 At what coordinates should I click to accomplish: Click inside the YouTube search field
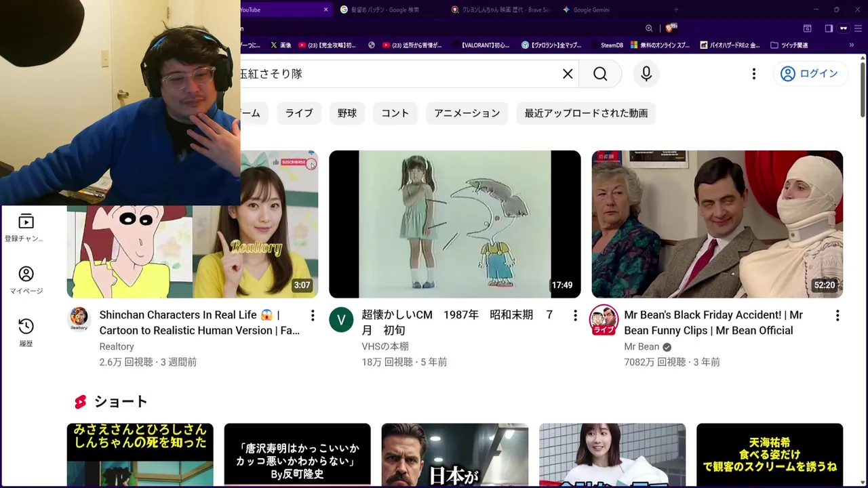[x=400, y=74]
